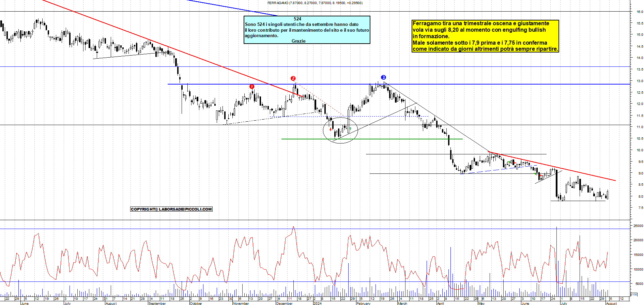The image size is (644, 305).
Task: Click the 11.0 price axis label
Action: tap(640, 127)
